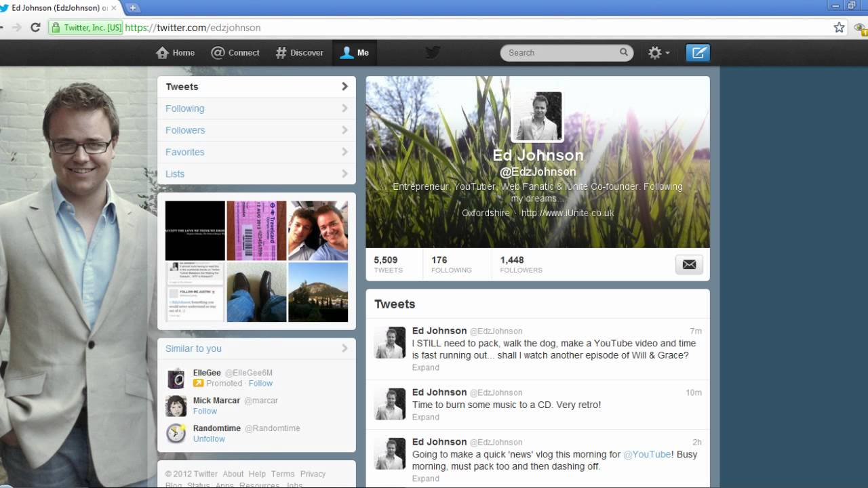Click the @YouTube mention link
Viewport: 868px width, 488px height.
coord(647,454)
